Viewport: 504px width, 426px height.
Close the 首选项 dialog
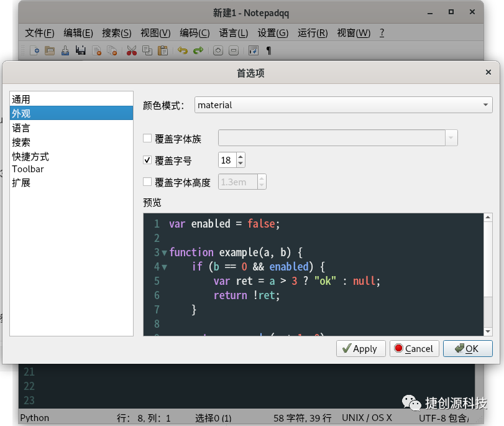tap(488, 72)
